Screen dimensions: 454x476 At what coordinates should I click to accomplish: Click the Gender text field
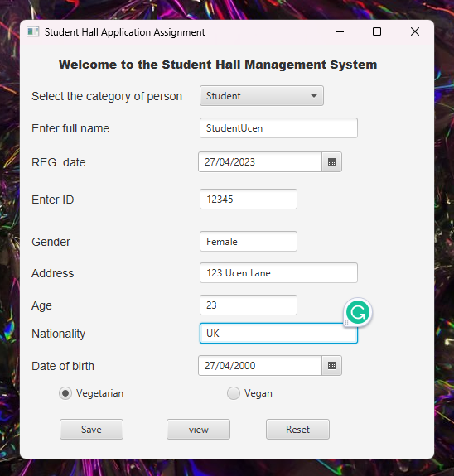(x=249, y=242)
